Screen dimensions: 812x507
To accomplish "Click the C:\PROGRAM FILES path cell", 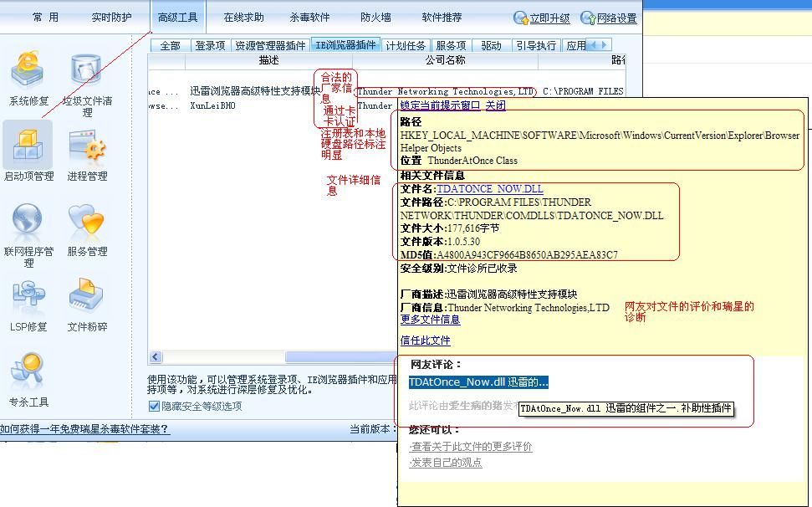I will tap(583, 92).
